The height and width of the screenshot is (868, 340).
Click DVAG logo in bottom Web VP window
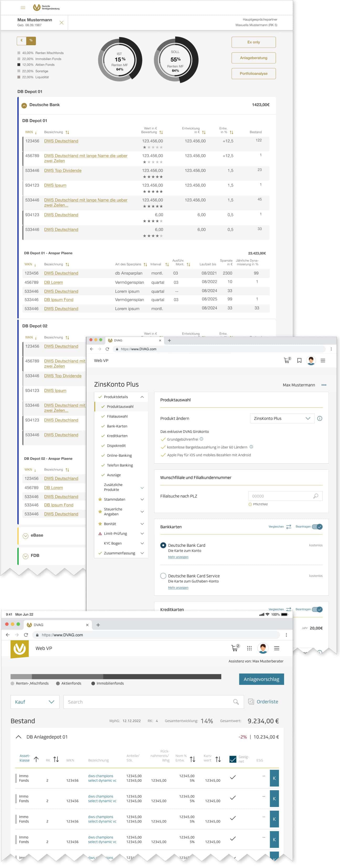(20, 649)
